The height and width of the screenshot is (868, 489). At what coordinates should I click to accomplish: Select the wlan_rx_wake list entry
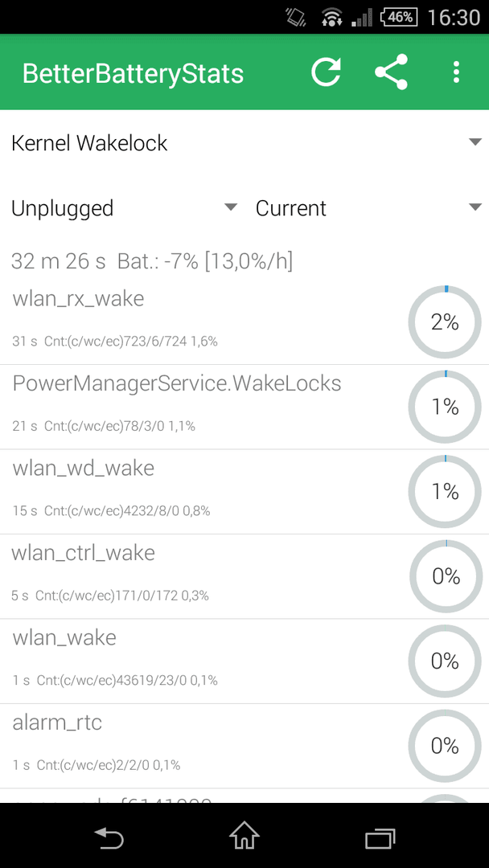pyautogui.click(x=244, y=321)
